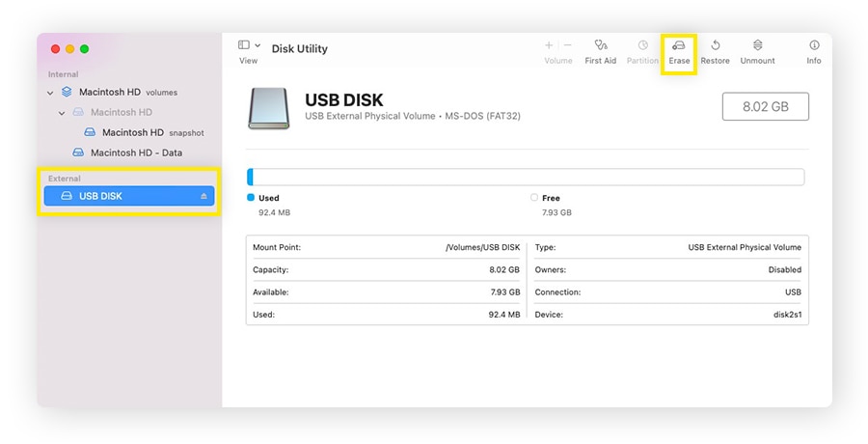Click the yellow minimize window button
Viewport: 868px width, 444px height.
(69, 49)
